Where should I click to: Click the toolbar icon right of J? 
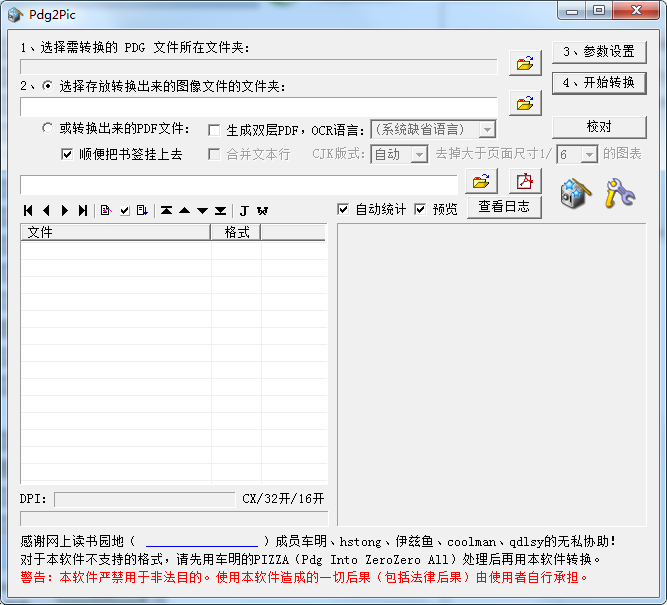262,211
